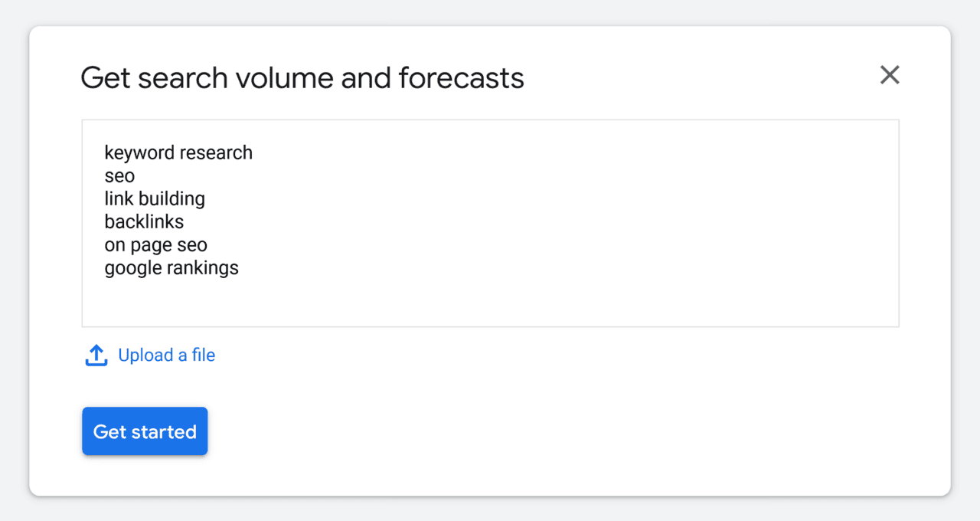Click the 'link building' keyword entry
The image size is (980, 521).
[155, 198]
